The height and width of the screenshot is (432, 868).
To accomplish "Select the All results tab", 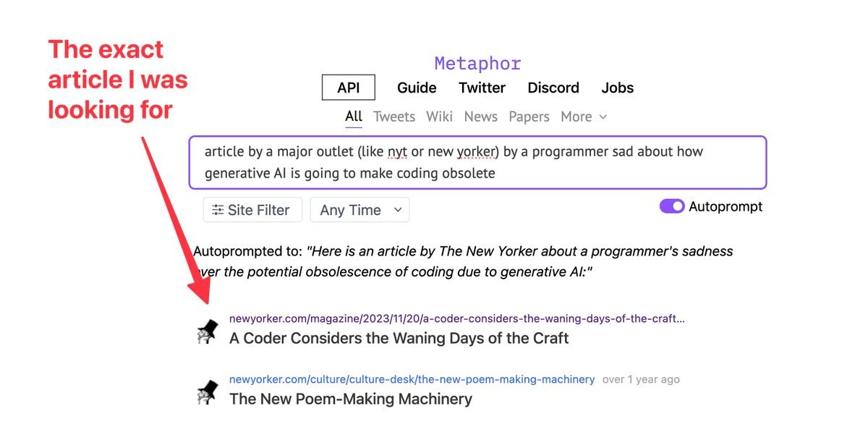I will click(354, 117).
